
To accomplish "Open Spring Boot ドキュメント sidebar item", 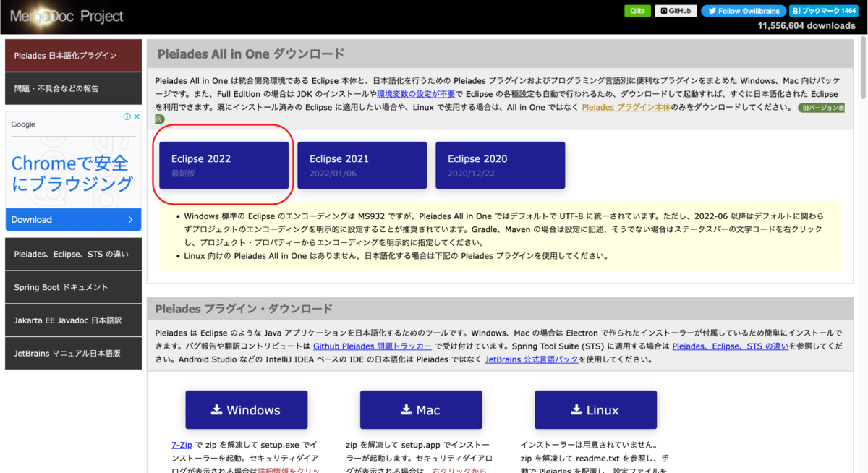I will pos(73,287).
